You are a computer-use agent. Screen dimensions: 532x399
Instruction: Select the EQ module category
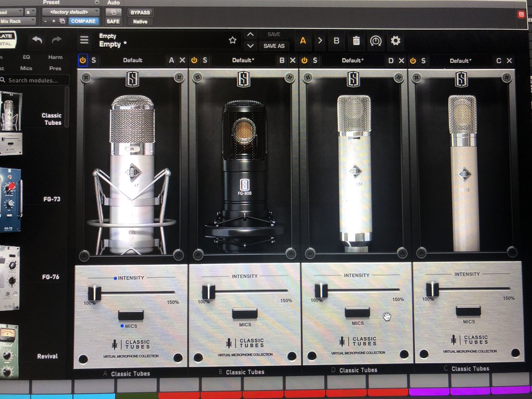click(26, 57)
